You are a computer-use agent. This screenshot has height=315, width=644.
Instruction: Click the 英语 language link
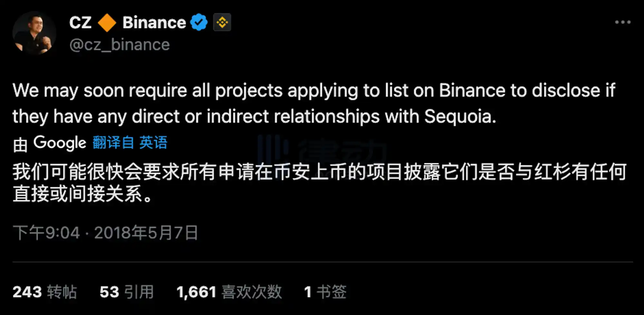(x=154, y=143)
